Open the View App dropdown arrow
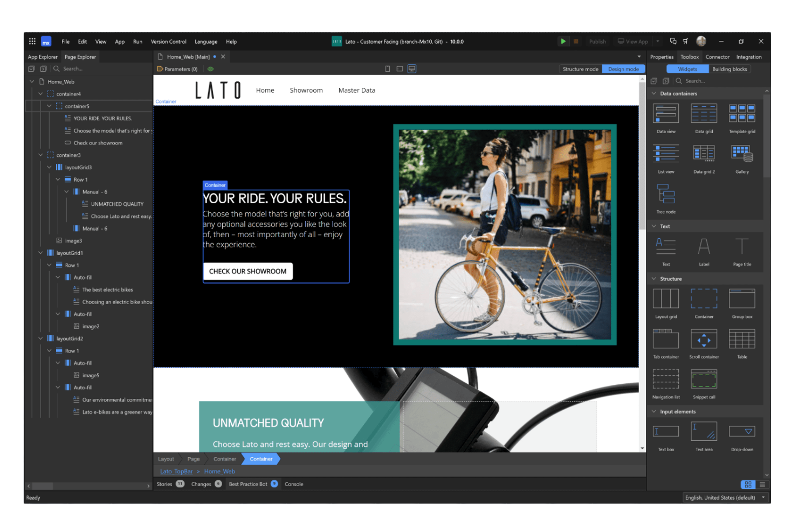Image resolution: width=798 pixels, height=532 pixels. (657, 41)
